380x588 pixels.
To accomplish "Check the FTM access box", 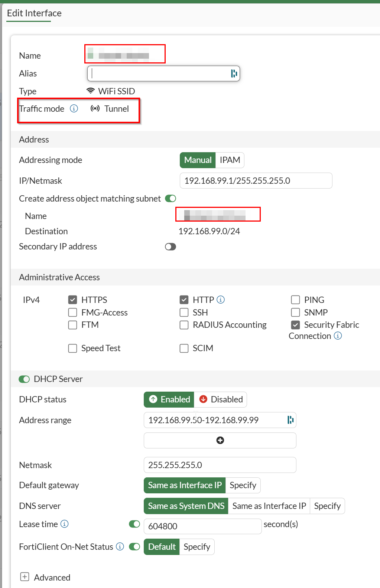I will click(x=73, y=325).
